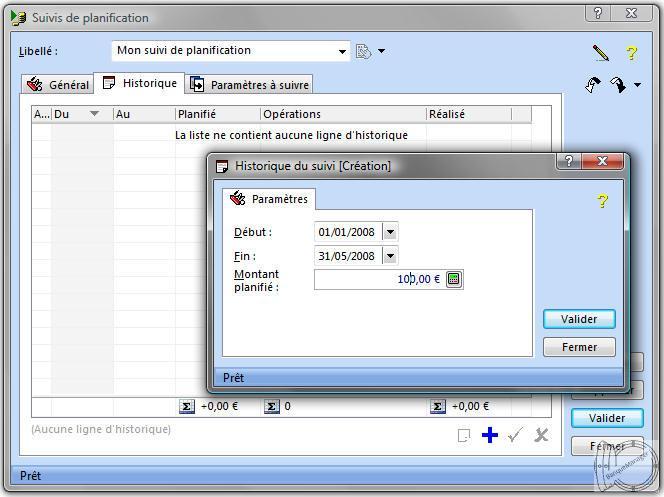Sort by the Du column header
Screen dimensions: 664x497
(77, 114)
